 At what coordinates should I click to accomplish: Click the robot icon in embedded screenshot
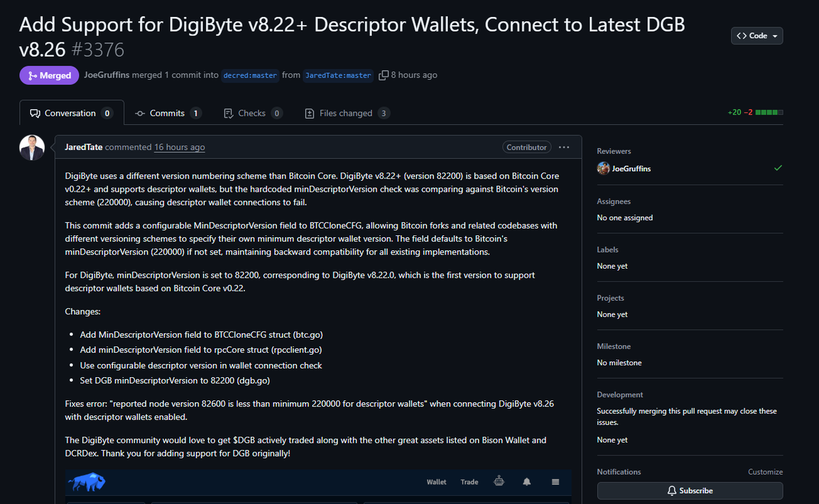pos(499,481)
